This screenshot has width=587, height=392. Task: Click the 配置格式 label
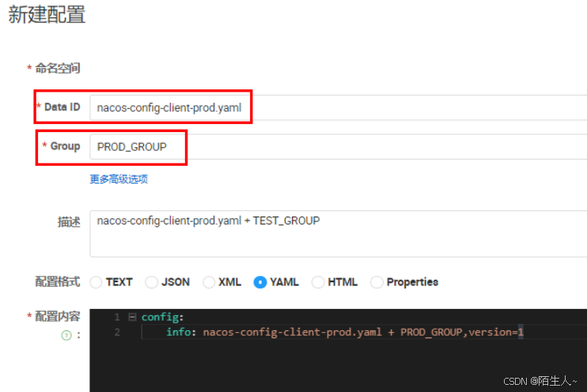coord(58,281)
